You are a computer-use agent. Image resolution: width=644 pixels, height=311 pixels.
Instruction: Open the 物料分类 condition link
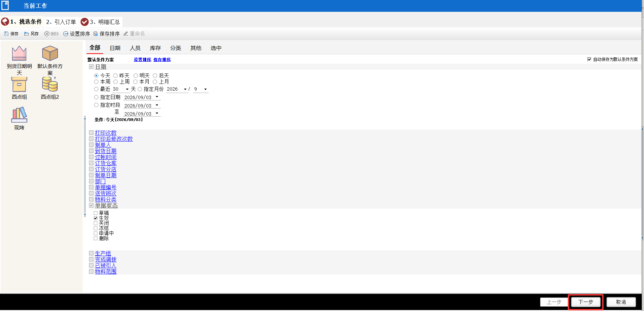coord(106,199)
